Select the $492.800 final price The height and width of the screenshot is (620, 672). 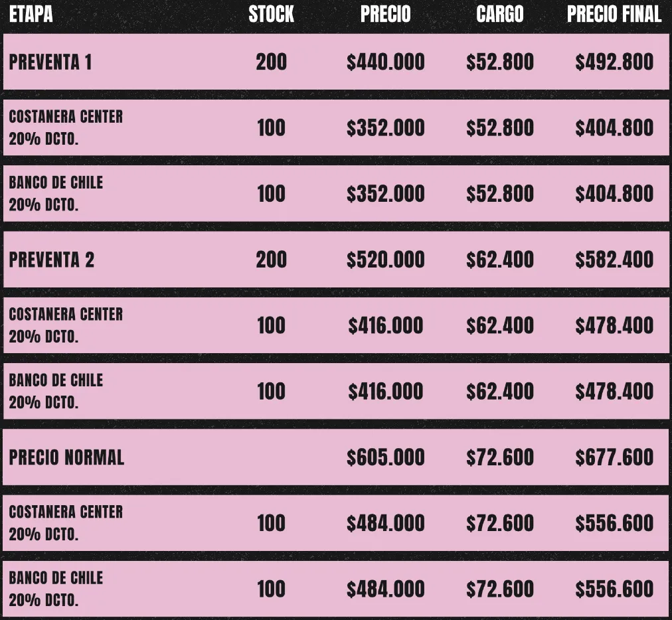(x=614, y=62)
